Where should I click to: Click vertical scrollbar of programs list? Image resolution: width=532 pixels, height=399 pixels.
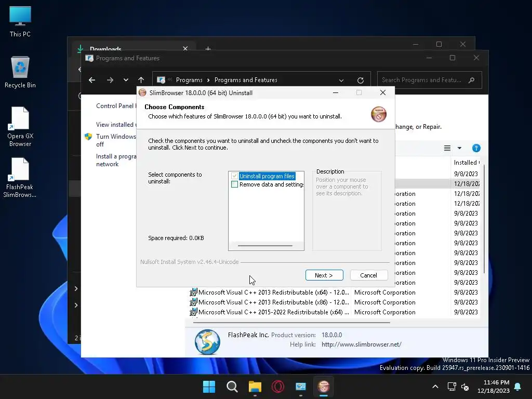(484, 219)
